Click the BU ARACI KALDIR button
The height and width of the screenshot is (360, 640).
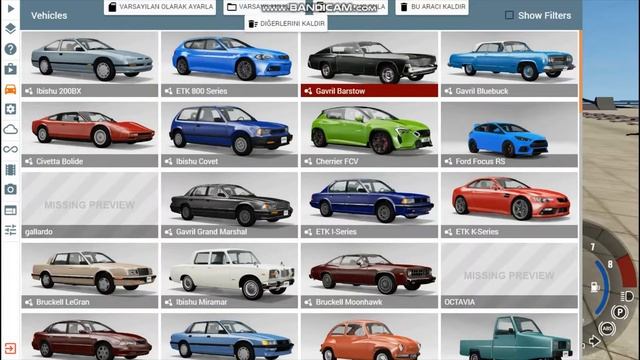click(x=432, y=7)
